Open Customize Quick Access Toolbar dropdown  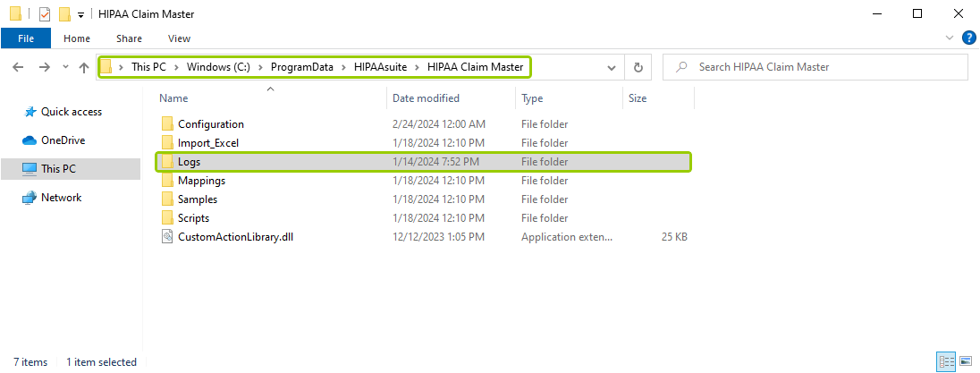[80, 15]
